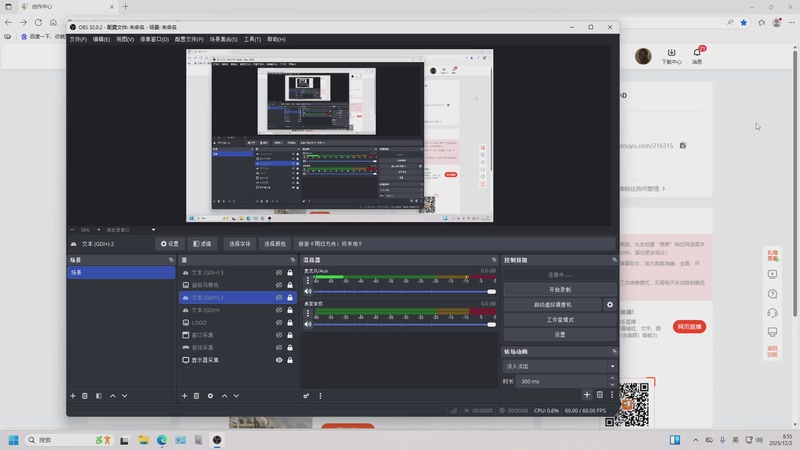Viewport: 800px width, 450px height.
Task: Show the 文本 (GDI+) 2 source eye icon
Action: 279,297
